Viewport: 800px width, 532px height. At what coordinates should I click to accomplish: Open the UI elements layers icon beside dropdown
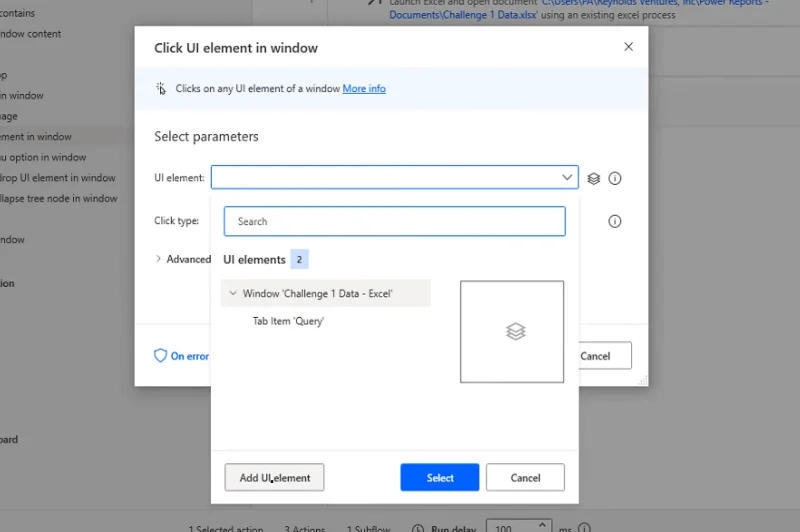click(593, 179)
